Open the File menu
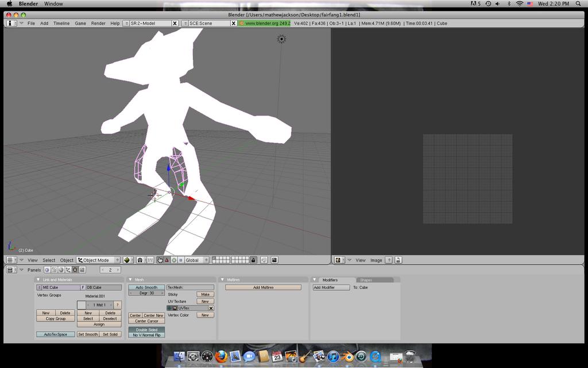The width and height of the screenshot is (588, 368). pyautogui.click(x=31, y=23)
